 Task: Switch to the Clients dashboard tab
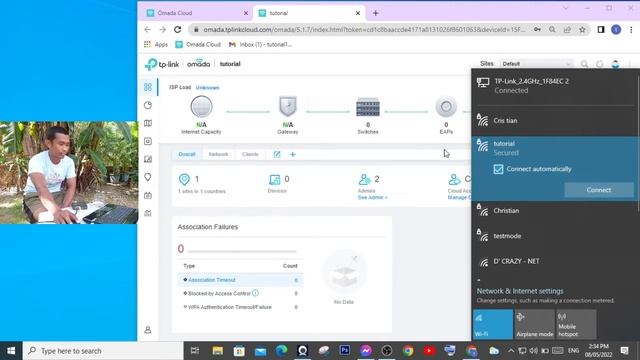[x=250, y=154]
